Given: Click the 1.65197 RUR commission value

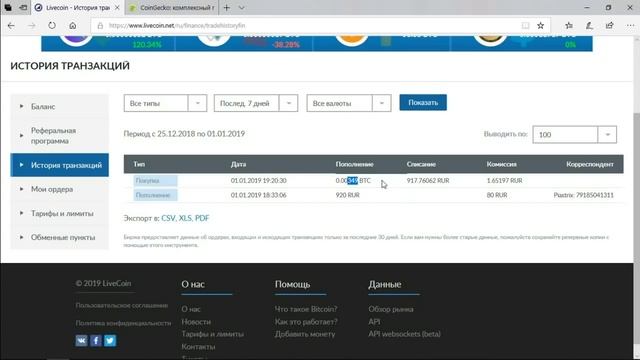Looking at the screenshot, I should (504, 180).
